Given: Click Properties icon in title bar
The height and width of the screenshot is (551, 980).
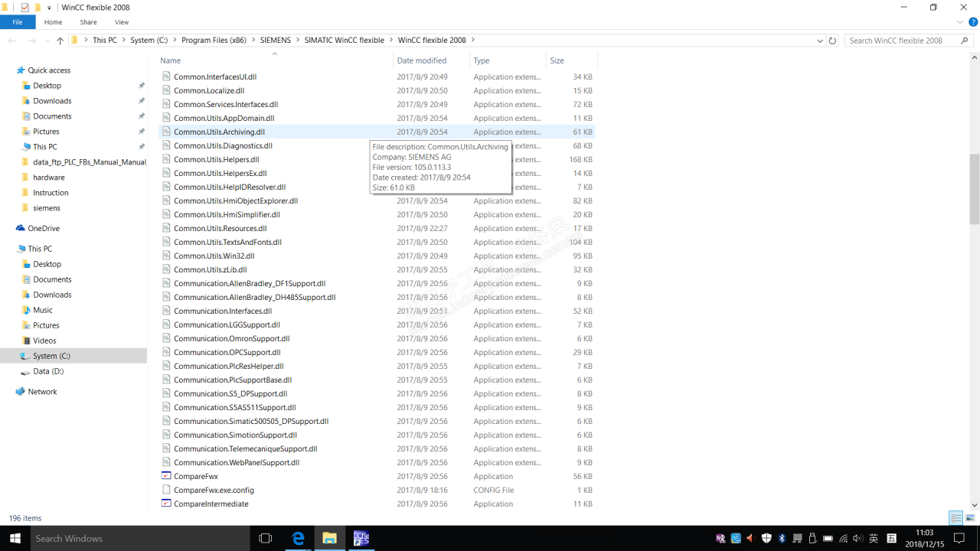Looking at the screenshot, I should pyautogui.click(x=24, y=8).
